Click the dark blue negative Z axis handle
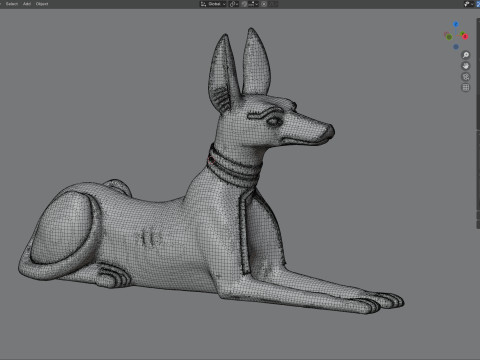Viewport: 480px width, 360px height. (x=456, y=47)
